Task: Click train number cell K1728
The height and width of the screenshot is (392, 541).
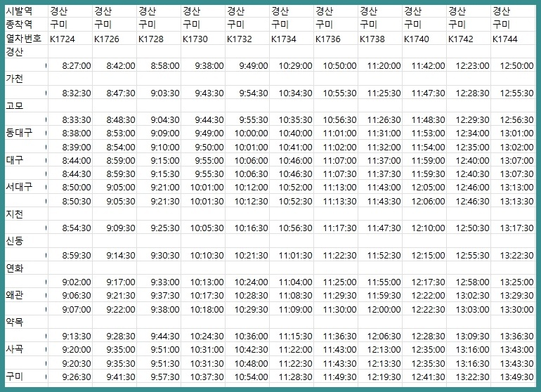Action: click(x=158, y=39)
